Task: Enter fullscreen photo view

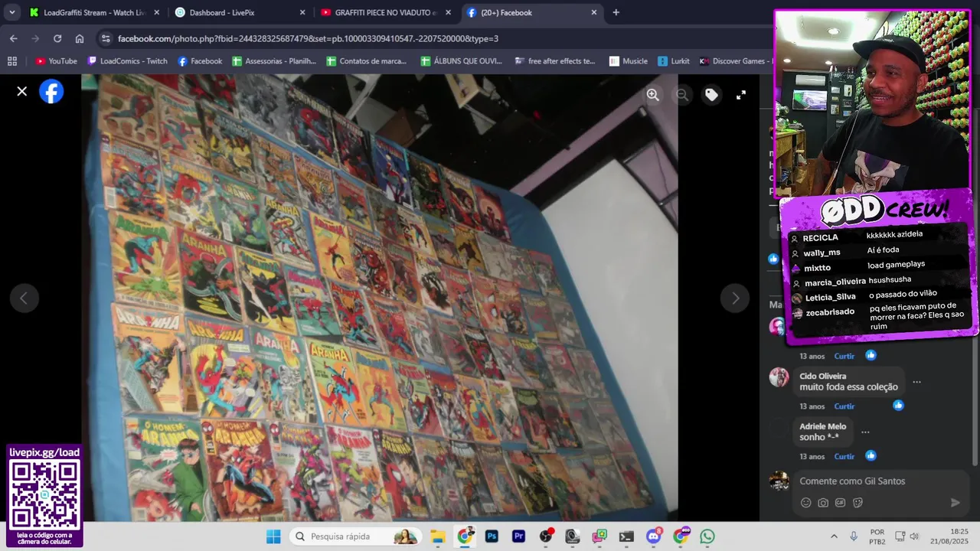Action: [x=741, y=95]
